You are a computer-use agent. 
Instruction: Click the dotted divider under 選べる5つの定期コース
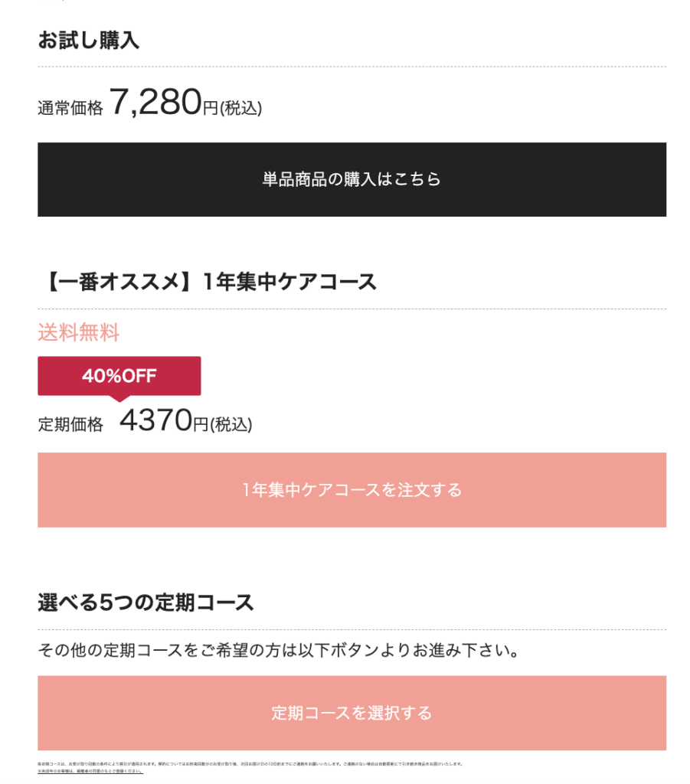coord(352,629)
